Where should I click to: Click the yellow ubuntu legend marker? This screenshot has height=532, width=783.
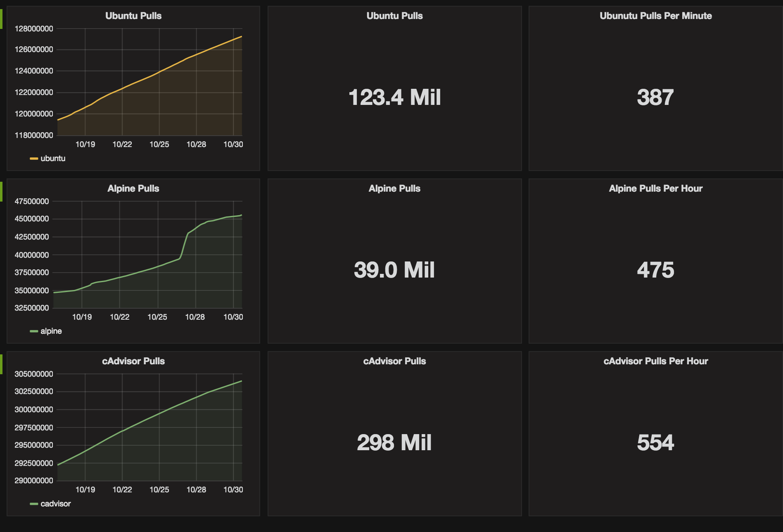coord(33,158)
